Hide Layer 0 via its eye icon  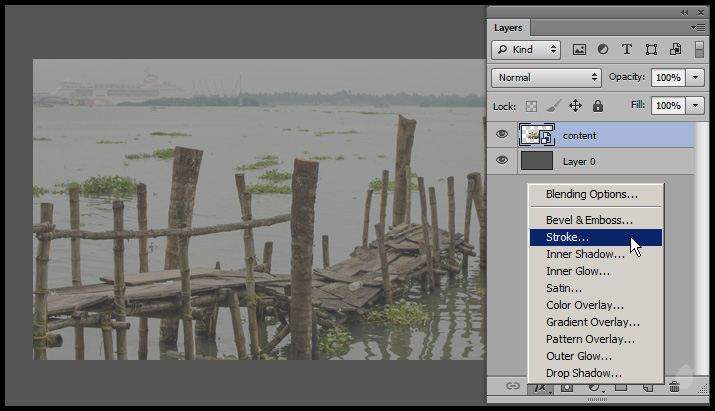(x=502, y=160)
